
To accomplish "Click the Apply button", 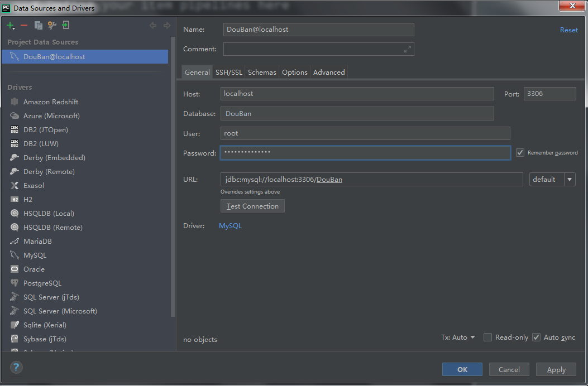I will (556, 369).
